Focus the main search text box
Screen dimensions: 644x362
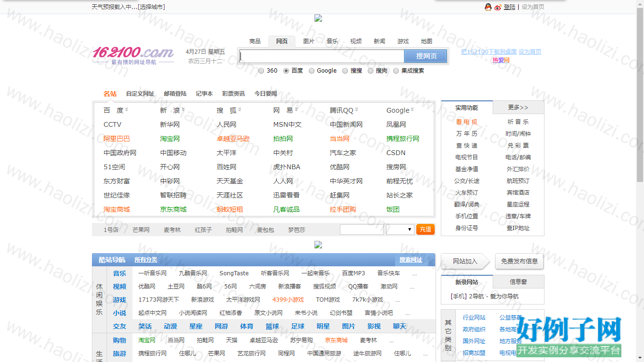(x=322, y=57)
